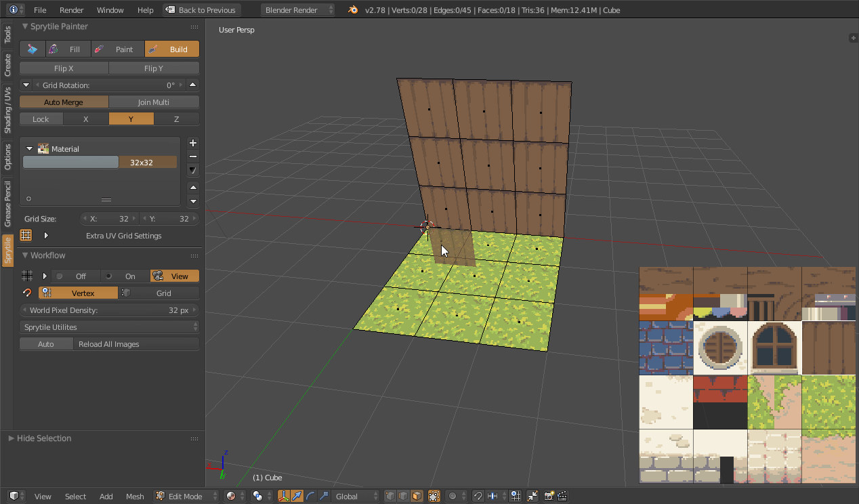859x504 pixels.
Task: Pick the round window tile in palette
Action: click(720, 348)
